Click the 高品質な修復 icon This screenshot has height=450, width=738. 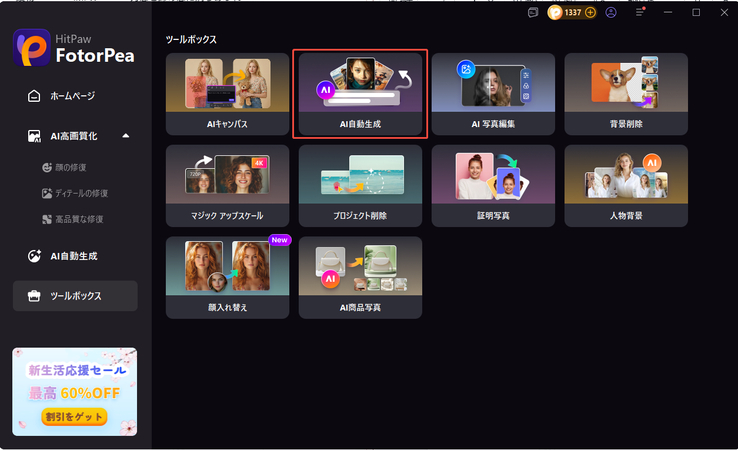(x=47, y=219)
